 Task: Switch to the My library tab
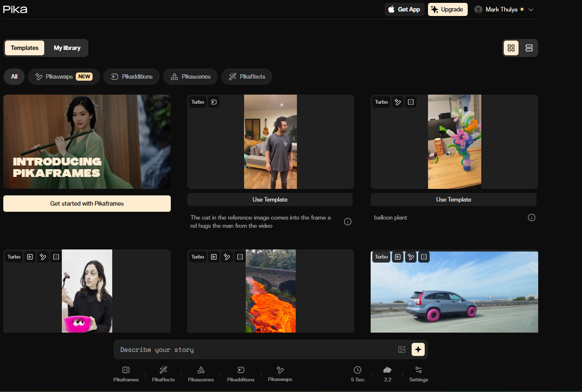click(67, 48)
